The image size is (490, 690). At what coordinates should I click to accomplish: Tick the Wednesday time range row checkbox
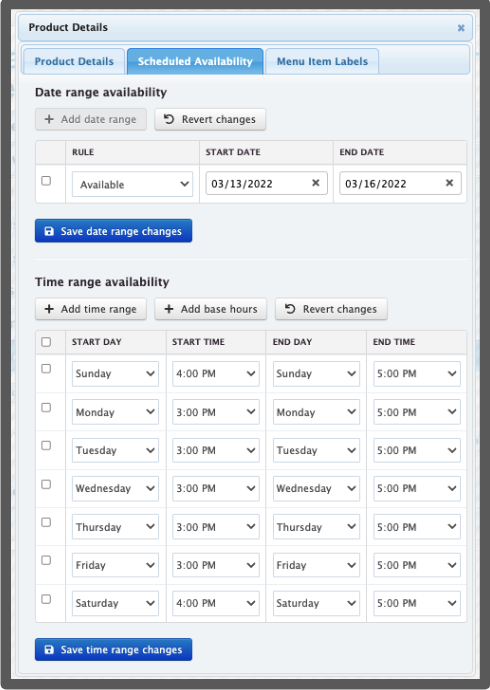[46, 484]
